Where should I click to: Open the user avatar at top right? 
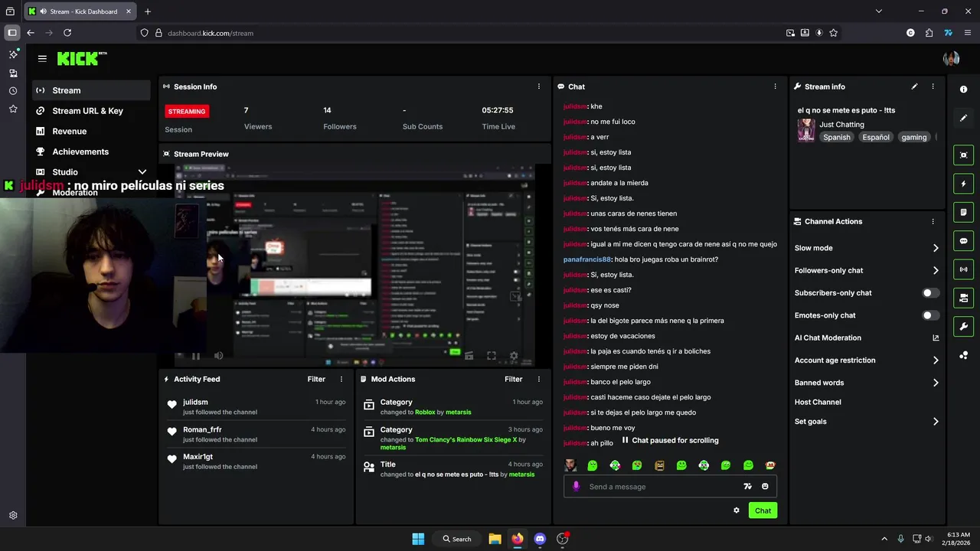point(951,59)
